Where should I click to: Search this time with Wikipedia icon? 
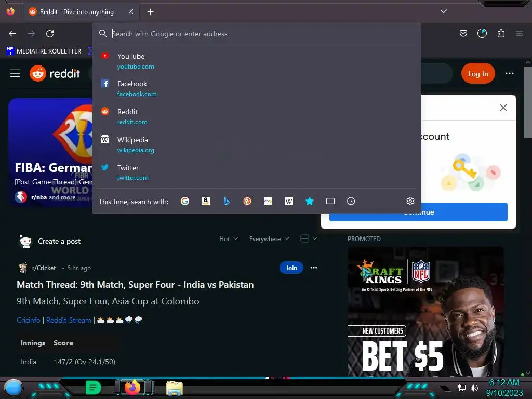pyautogui.click(x=289, y=201)
